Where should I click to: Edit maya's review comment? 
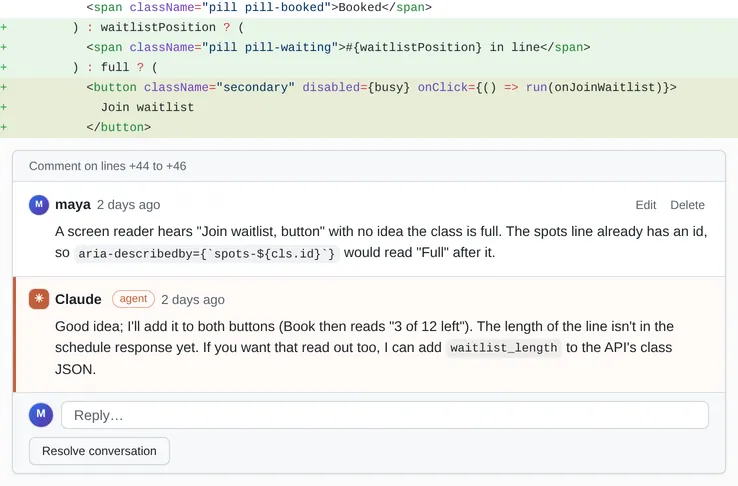pos(645,205)
